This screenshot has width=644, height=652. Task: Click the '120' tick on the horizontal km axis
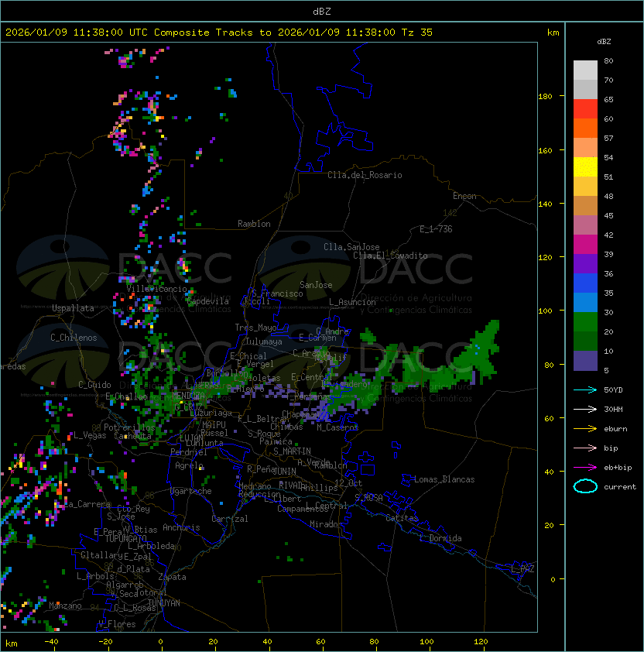tap(481, 642)
